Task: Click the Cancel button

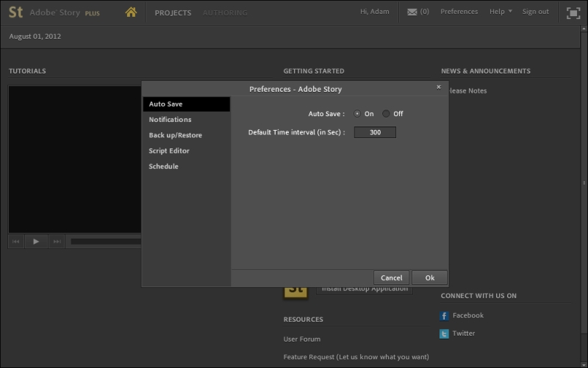Action: click(391, 278)
